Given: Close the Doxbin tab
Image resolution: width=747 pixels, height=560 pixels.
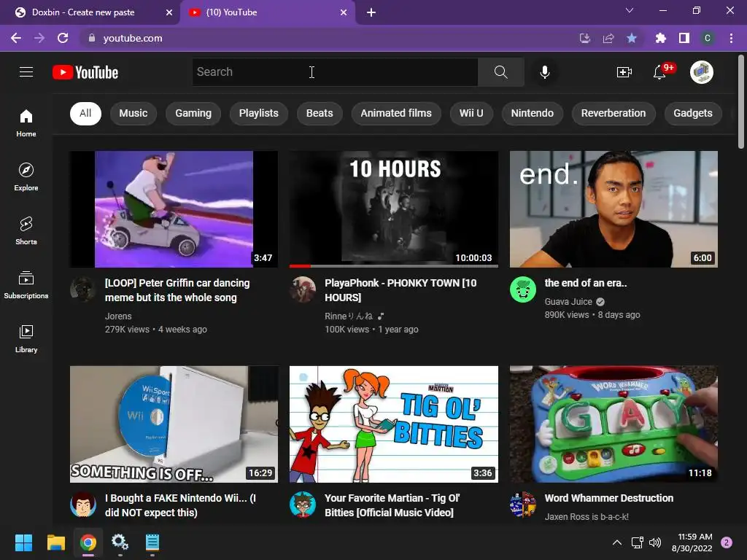Looking at the screenshot, I should (x=169, y=12).
